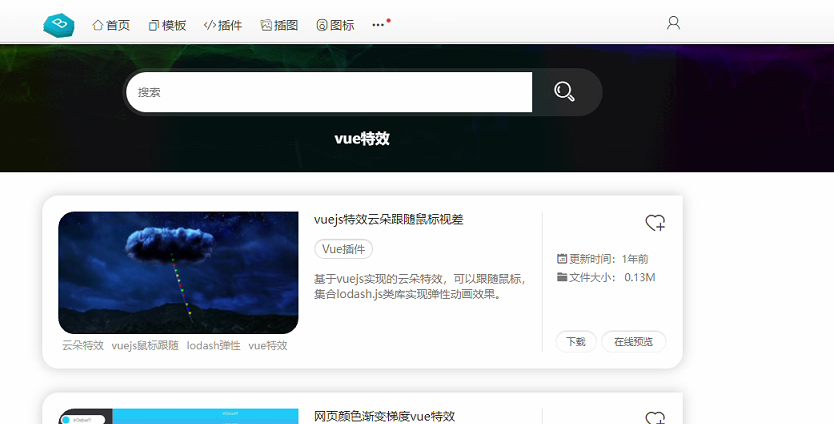Open title 网页颜色渐变梯度vue特效

[385, 416]
